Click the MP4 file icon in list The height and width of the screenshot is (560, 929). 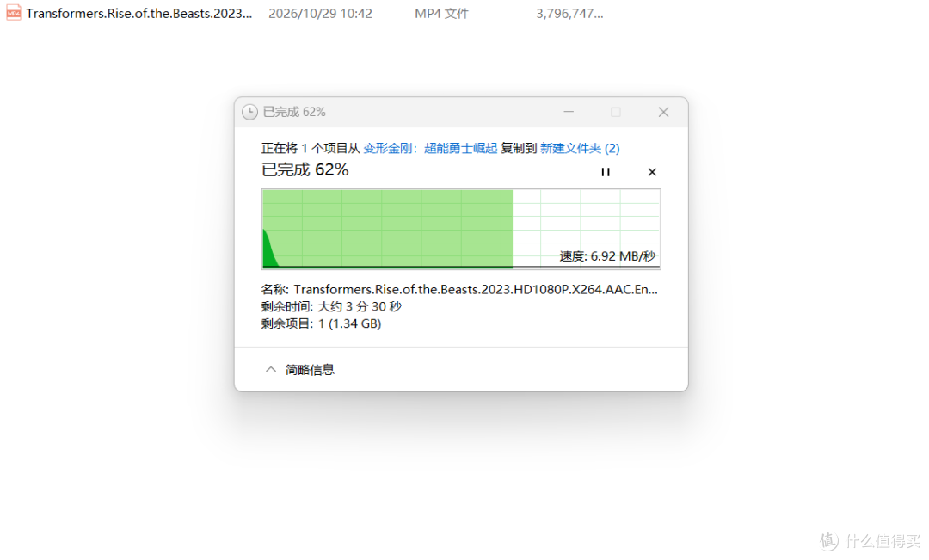pos(13,12)
